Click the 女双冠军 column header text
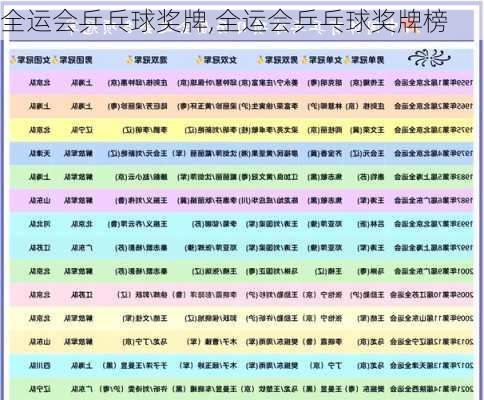The image size is (484, 400). (x=220, y=60)
